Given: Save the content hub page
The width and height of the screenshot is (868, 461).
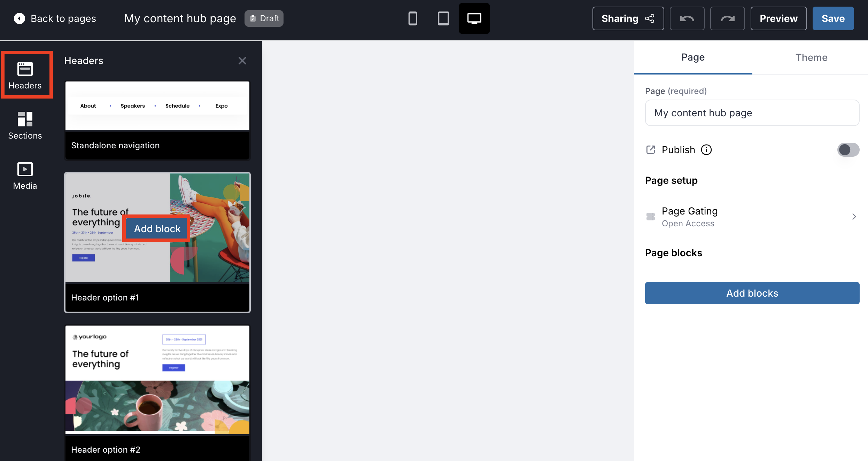Looking at the screenshot, I should click(833, 18).
